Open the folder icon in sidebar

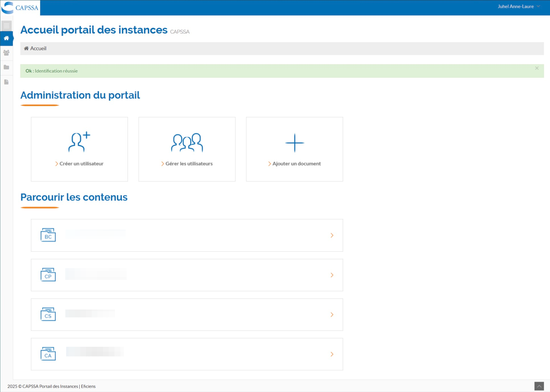point(6,67)
